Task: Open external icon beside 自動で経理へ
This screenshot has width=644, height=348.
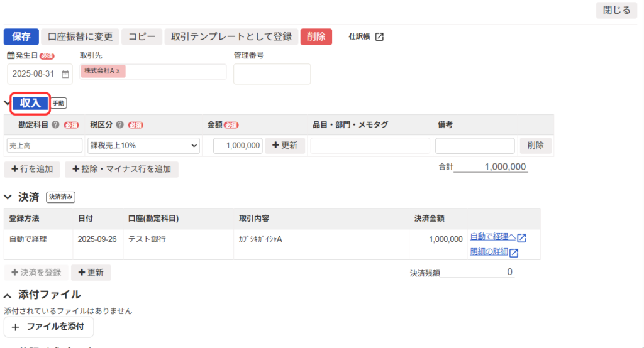Action: point(521,238)
